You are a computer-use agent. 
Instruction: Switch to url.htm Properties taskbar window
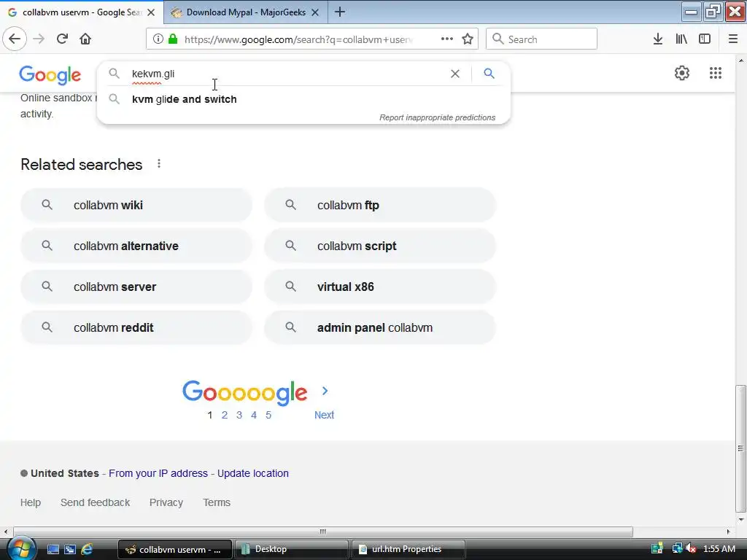coord(408,549)
